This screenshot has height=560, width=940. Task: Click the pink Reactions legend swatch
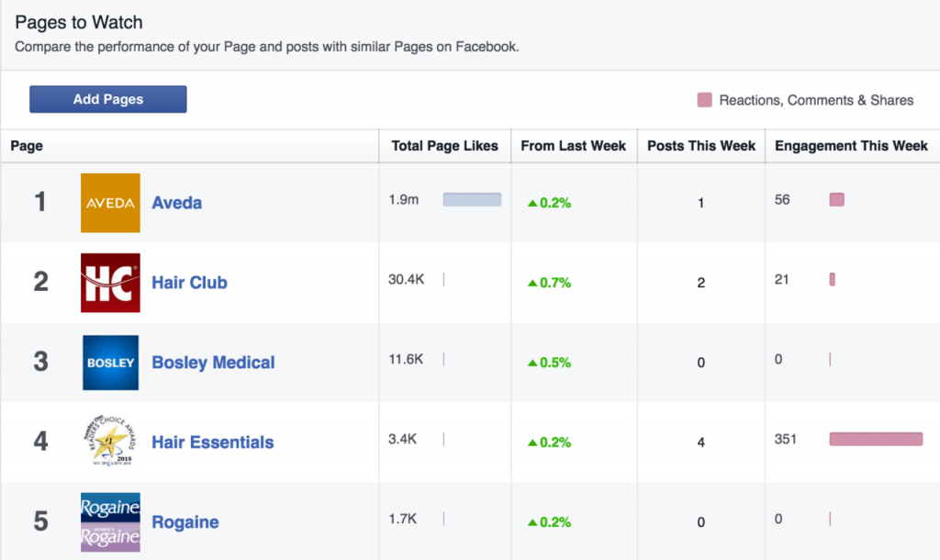pyautogui.click(x=705, y=100)
